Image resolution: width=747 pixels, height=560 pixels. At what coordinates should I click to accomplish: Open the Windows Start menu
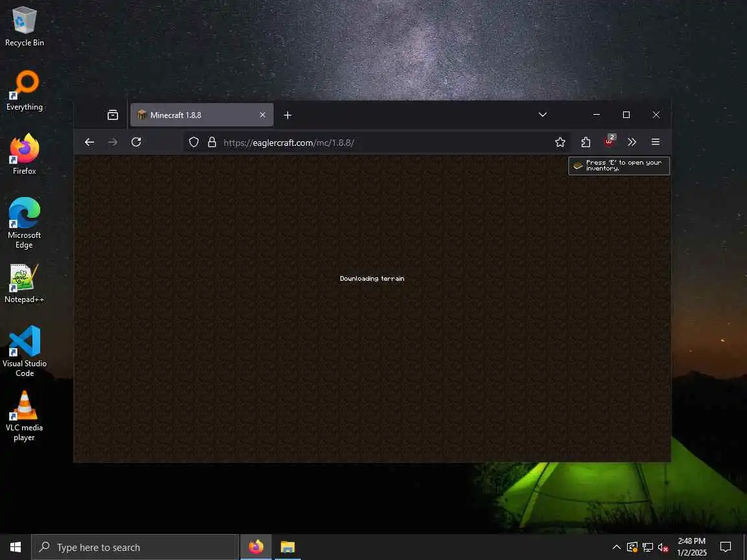coord(16,547)
